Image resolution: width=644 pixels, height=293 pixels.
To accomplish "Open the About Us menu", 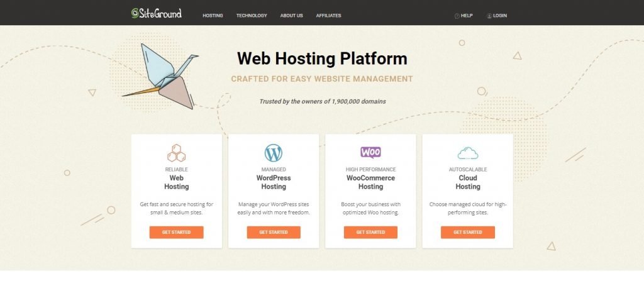I will click(292, 16).
